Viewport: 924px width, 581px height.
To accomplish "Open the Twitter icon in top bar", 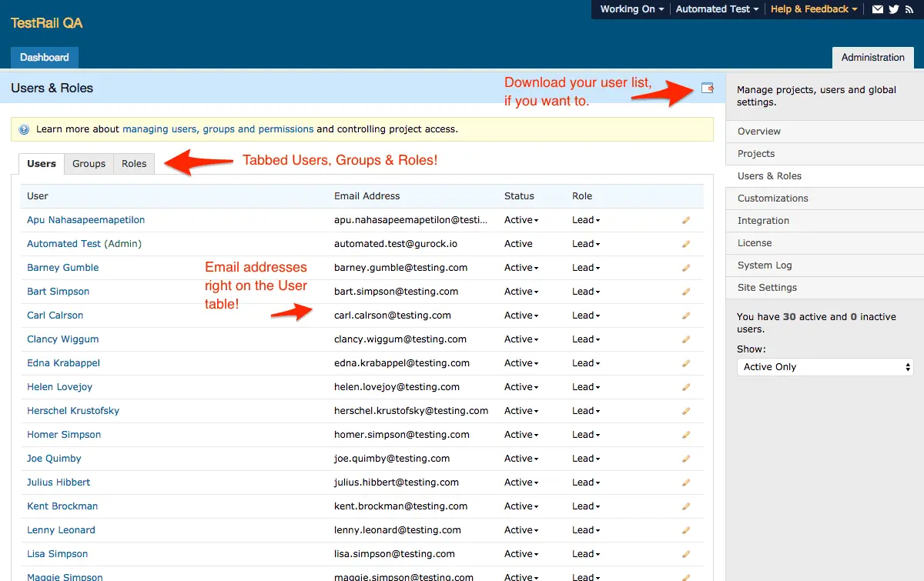I will coord(894,9).
